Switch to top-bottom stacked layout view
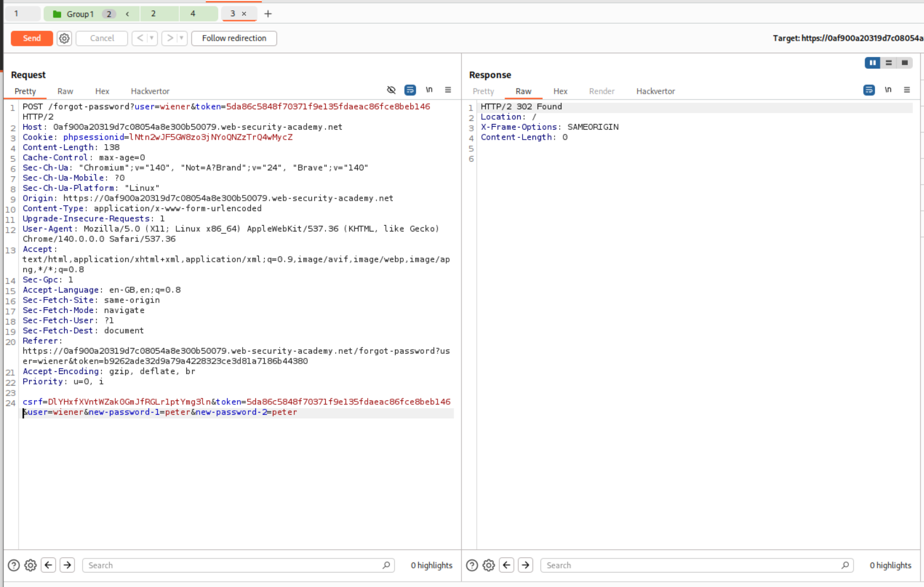Image resolution: width=924 pixels, height=587 pixels. pos(889,63)
